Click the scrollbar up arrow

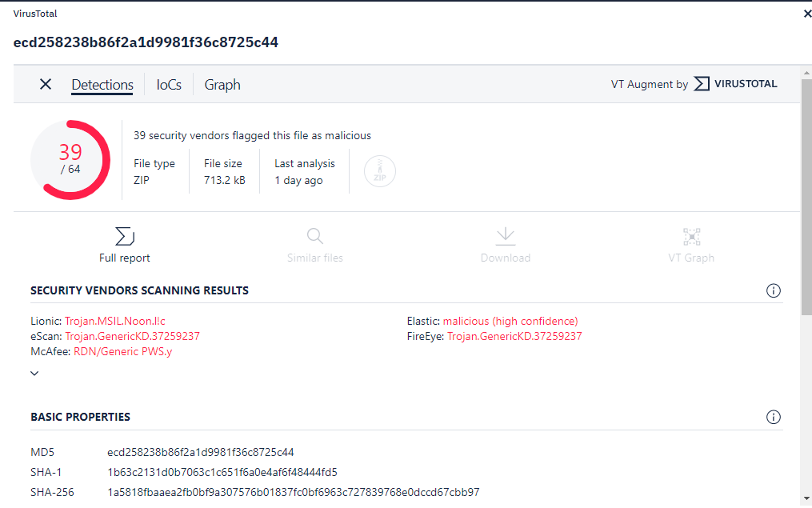point(807,73)
